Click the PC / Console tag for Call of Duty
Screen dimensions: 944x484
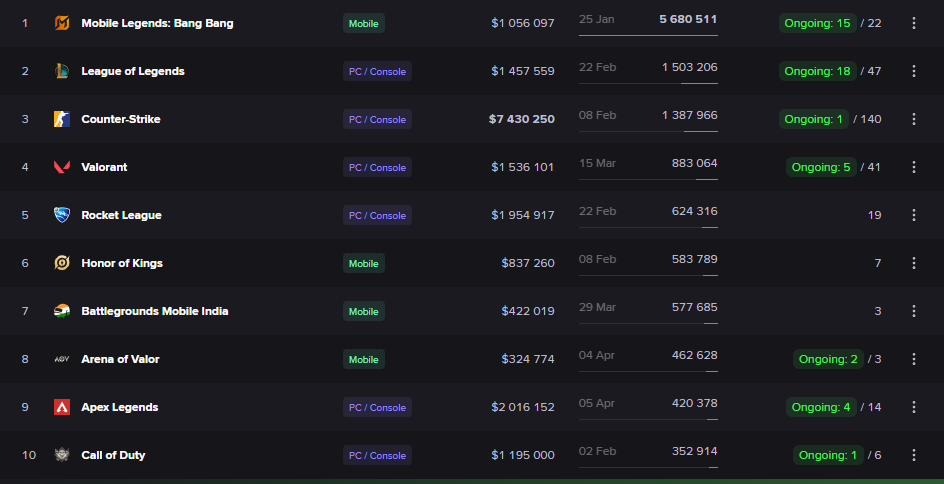click(x=377, y=455)
